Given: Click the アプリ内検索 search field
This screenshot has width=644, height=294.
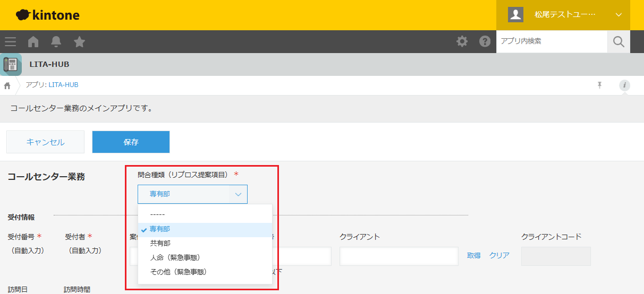Looking at the screenshot, I should click(551, 41).
